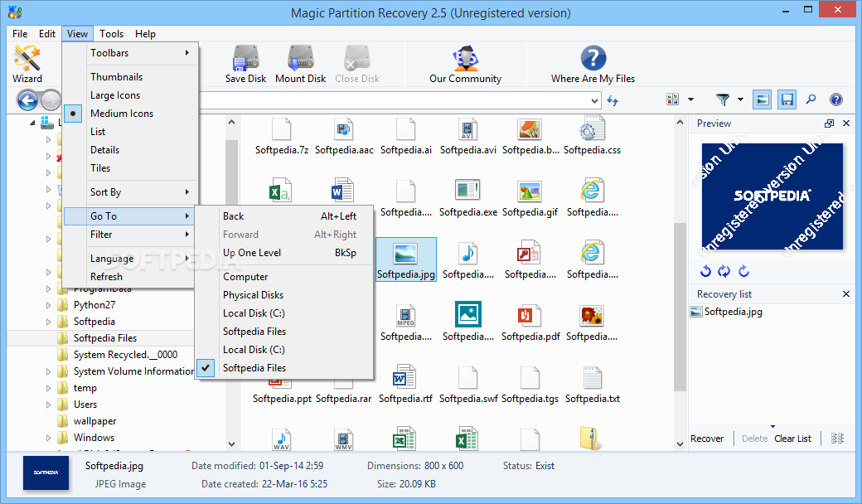Select the Softpedia.gif file icon

pos(530,190)
